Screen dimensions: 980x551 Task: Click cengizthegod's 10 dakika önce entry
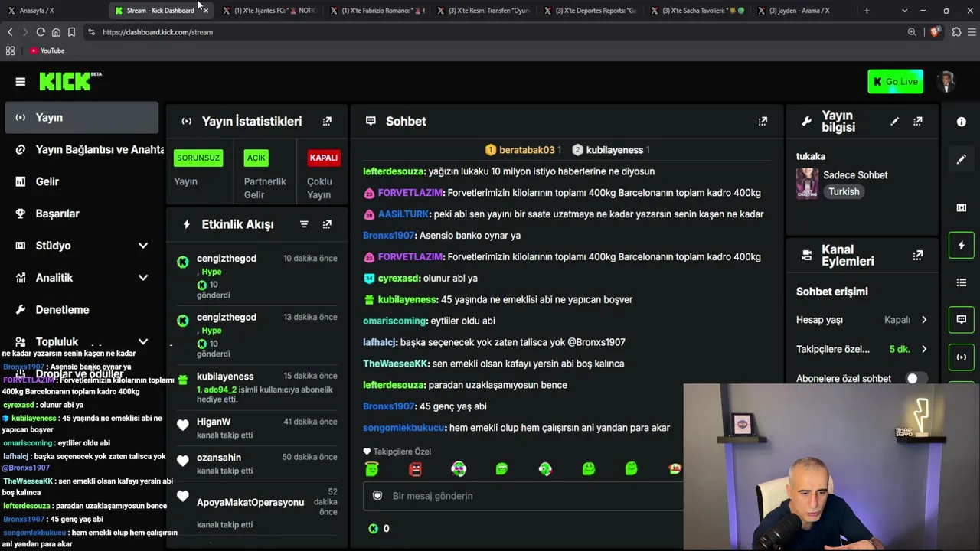[x=257, y=276]
